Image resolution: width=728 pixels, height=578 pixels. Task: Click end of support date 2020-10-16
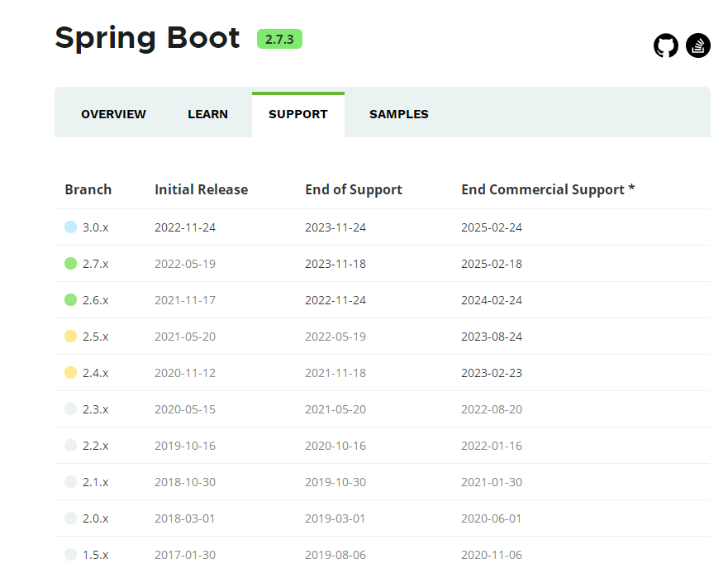pos(335,446)
